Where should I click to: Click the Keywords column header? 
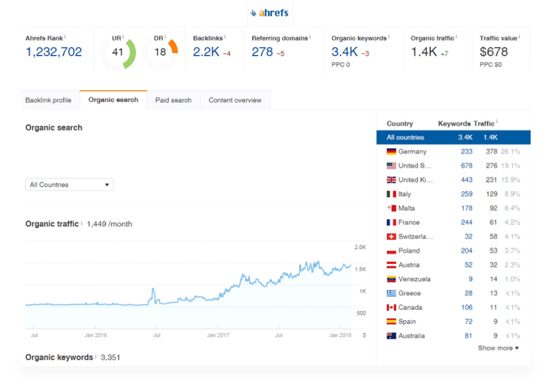(x=454, y=123)
